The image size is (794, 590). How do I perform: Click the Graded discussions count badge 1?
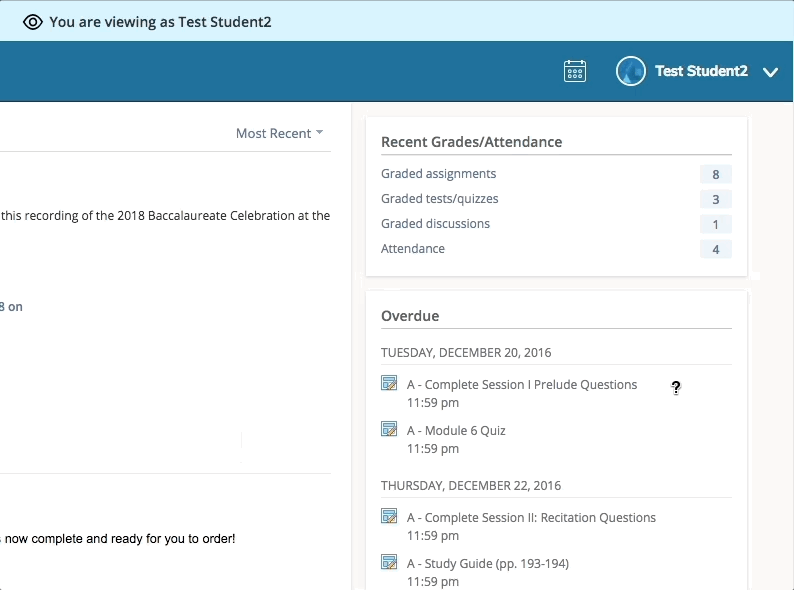pyautogui.click(x=716, y=224)
